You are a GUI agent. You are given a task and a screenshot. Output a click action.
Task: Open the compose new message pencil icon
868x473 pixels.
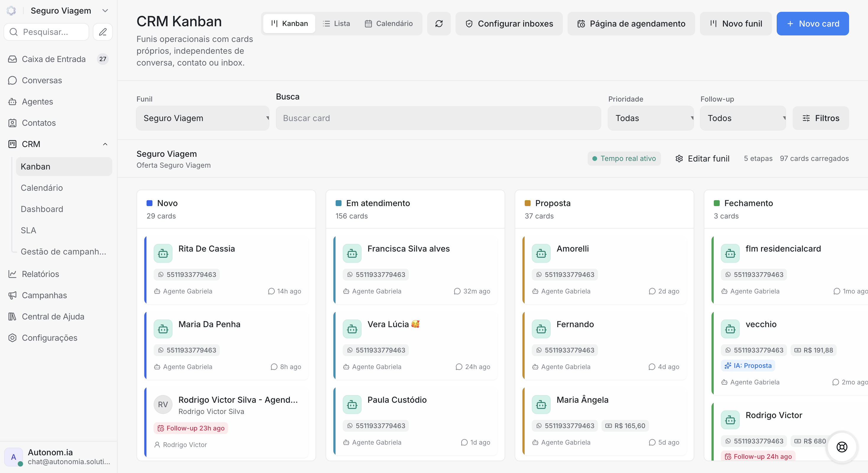click(x=103, y=32)
